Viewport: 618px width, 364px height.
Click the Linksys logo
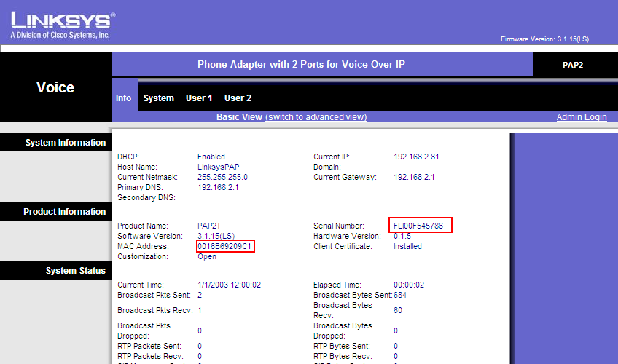(63, 25)
